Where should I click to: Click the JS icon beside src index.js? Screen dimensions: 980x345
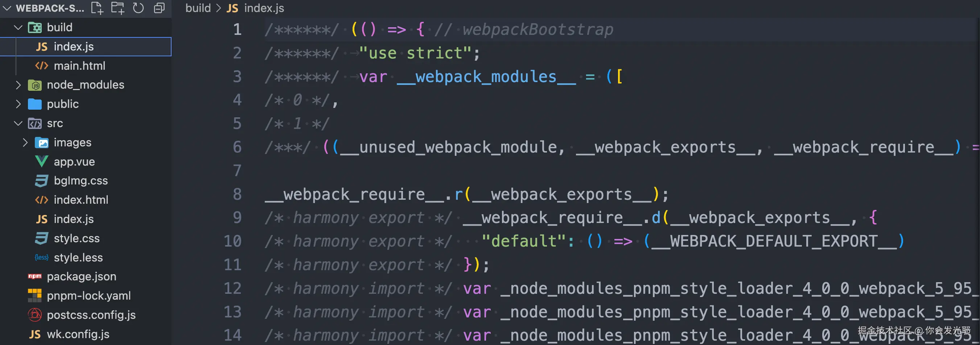pos(41,219)
